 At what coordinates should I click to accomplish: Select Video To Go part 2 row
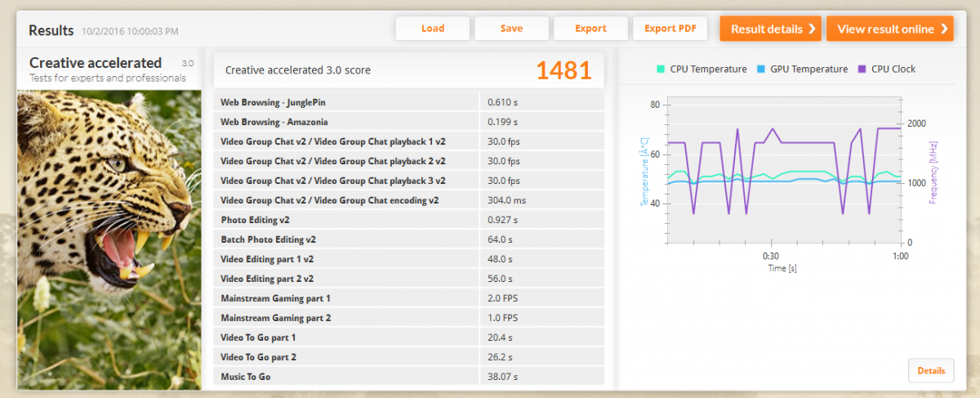(x=409, y=357)
